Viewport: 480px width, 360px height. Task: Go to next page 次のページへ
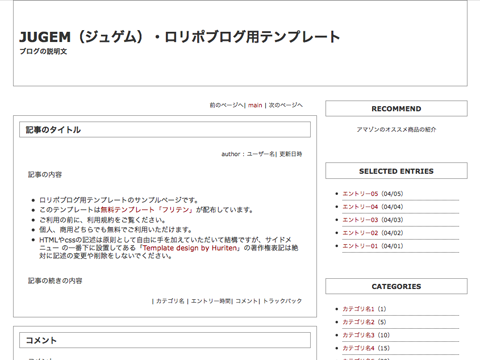point(286,105)
